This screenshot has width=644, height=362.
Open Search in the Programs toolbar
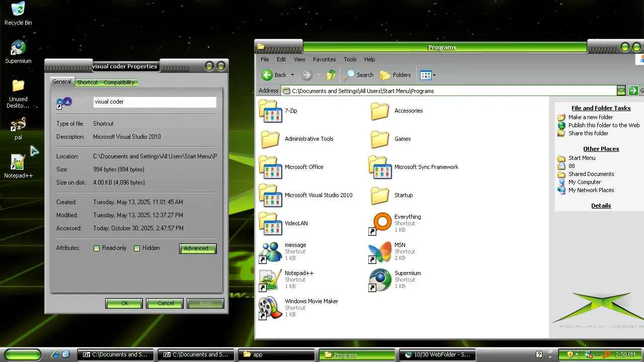359,75
